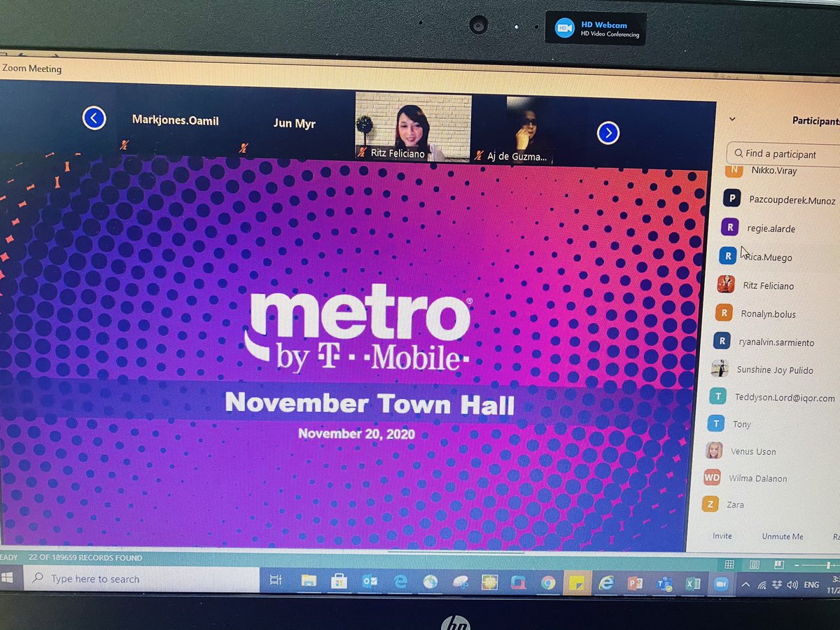Go to previous video gallery page

coord(94,118)
